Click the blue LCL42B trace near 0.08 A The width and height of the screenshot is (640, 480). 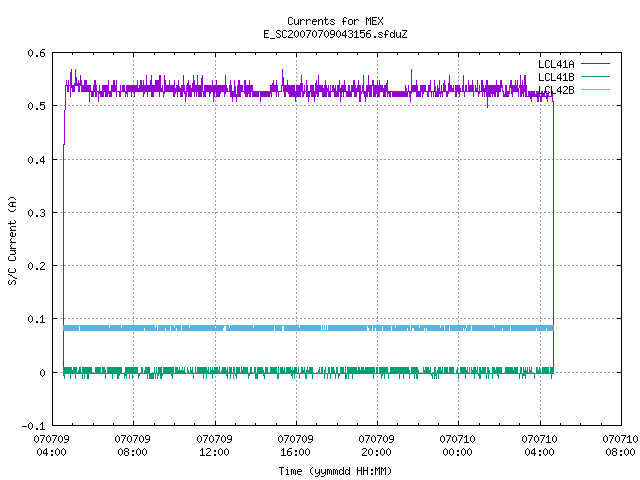(x=308, y=328)
